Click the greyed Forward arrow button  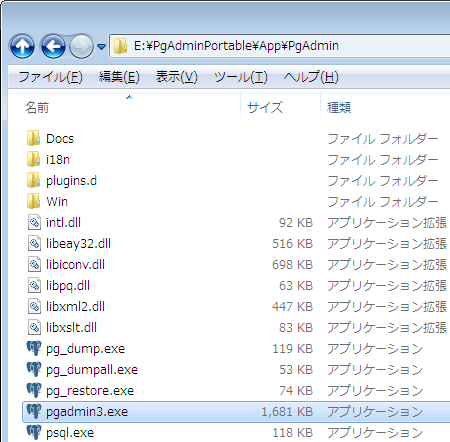(x=81, y=46)
